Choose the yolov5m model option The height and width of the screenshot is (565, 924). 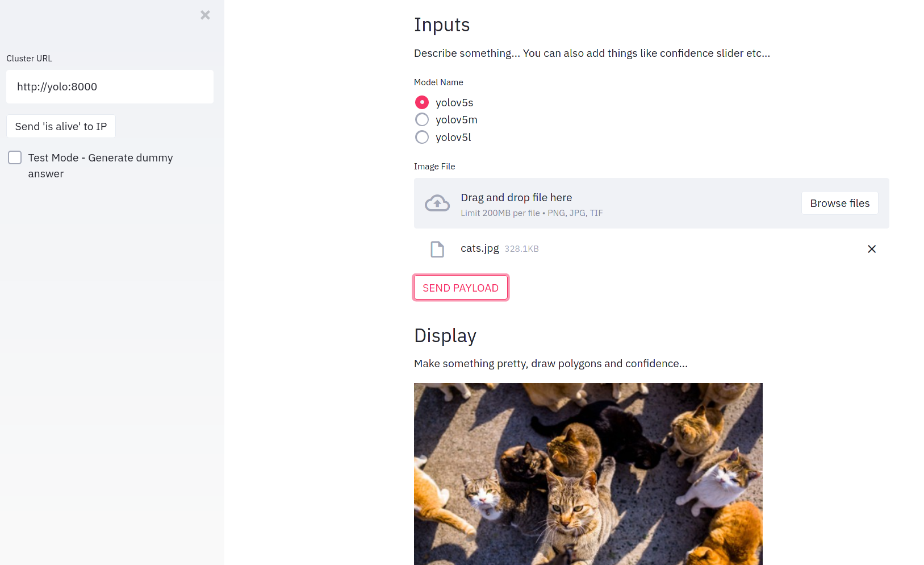(x=422, y=120)
